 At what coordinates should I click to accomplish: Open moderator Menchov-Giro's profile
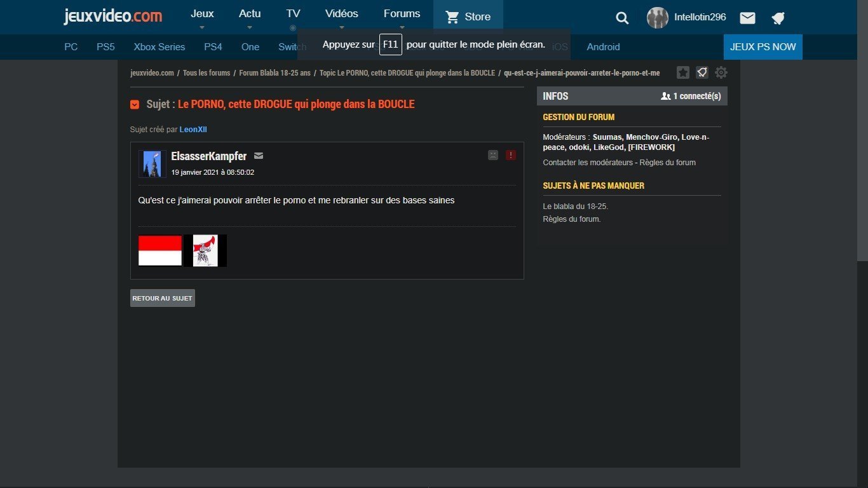pyautogui.click(x=652, y=137)
